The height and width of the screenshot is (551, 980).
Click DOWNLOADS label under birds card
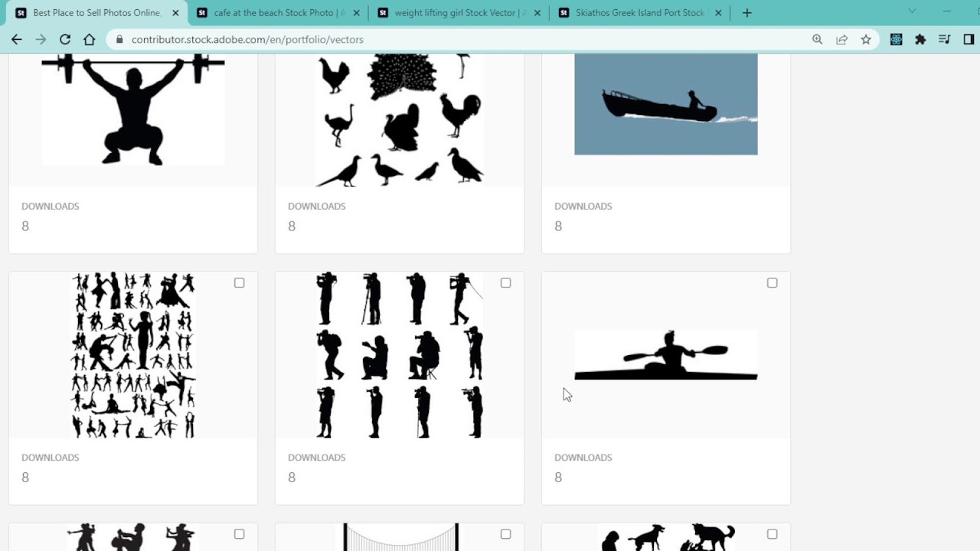[x=317, y=206]
